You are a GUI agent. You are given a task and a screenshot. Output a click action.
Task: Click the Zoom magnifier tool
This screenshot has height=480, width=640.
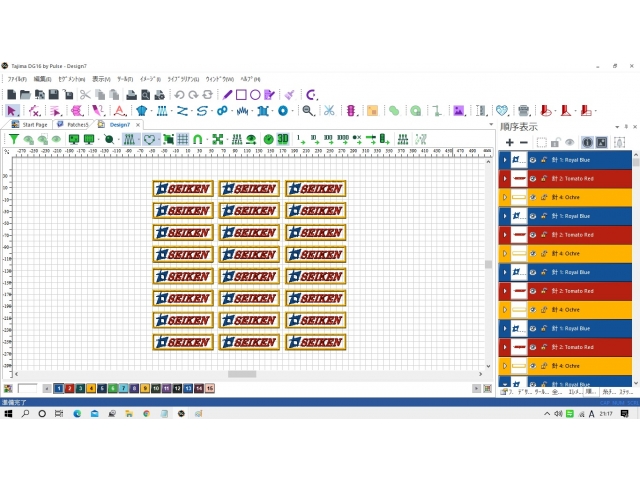pyautogui.click(x=308, y=111)
